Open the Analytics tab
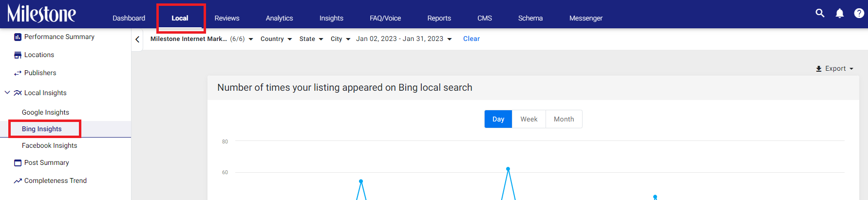This screenshot has height=200, width=868. pos(280,18)
